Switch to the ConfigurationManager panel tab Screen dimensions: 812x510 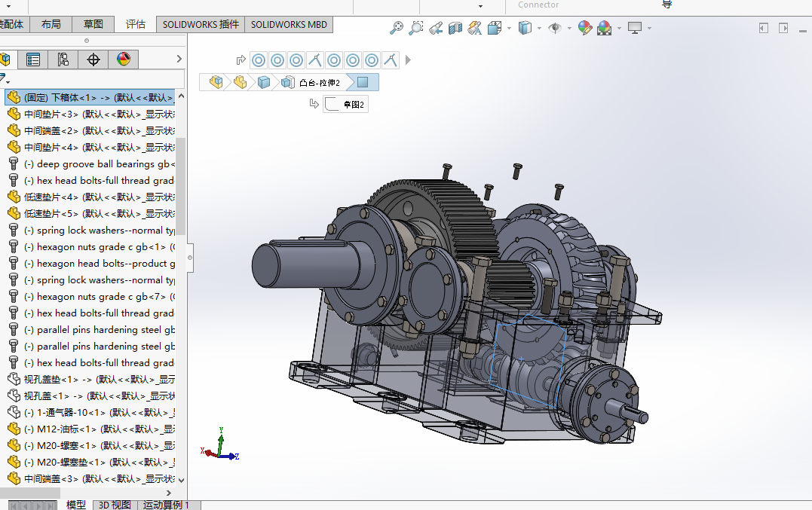[63, 60]
